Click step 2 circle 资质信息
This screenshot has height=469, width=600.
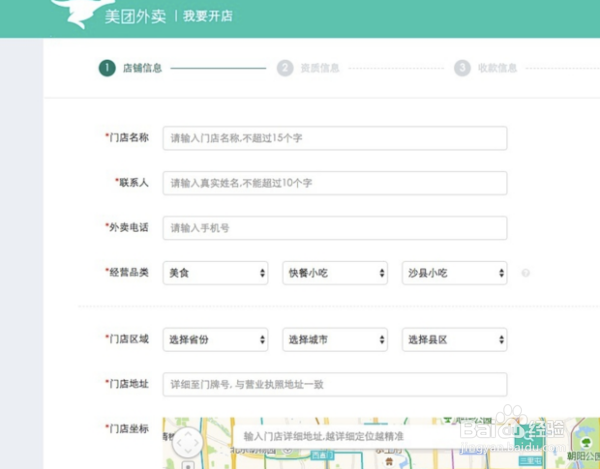coord(285,68)
